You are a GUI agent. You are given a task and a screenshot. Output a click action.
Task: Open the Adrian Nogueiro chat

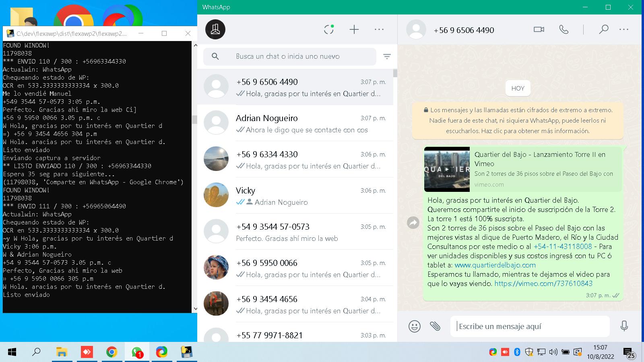pyautogui.click(x=295, y=123)
